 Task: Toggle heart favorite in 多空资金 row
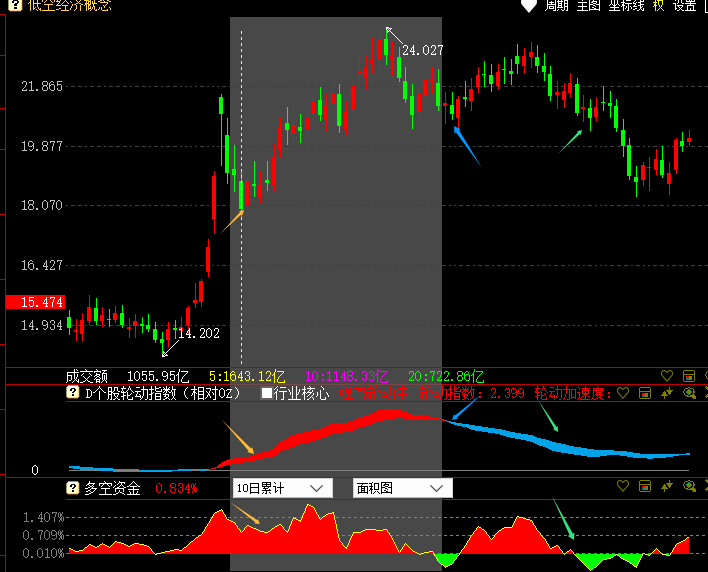tap(622, 487)
